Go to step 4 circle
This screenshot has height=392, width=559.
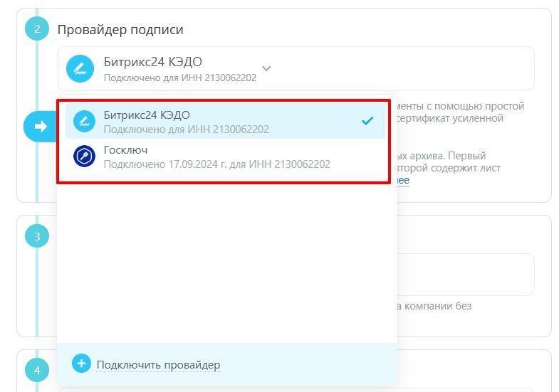click(x=37, y=370)
